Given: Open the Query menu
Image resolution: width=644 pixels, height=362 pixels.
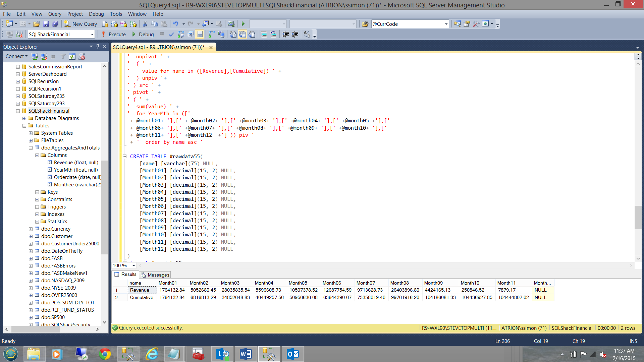Looking at the screenshot, I should (54, 14).
